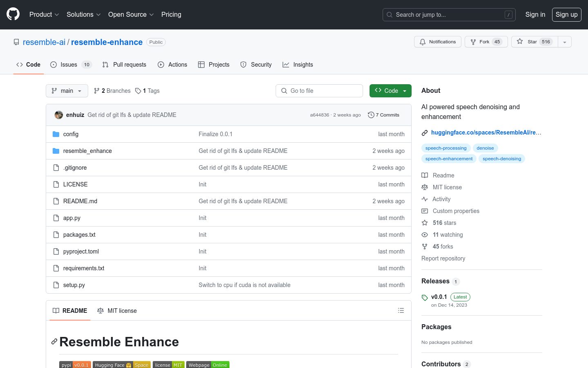Open the resemble-enhance repository link
588x368 pixels.
[107, 42]
